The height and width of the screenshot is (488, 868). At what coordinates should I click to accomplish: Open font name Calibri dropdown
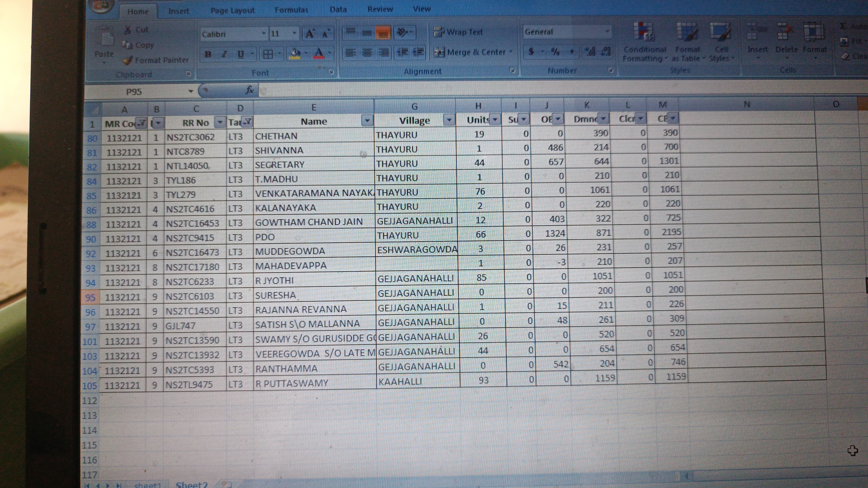pos(264,34)
